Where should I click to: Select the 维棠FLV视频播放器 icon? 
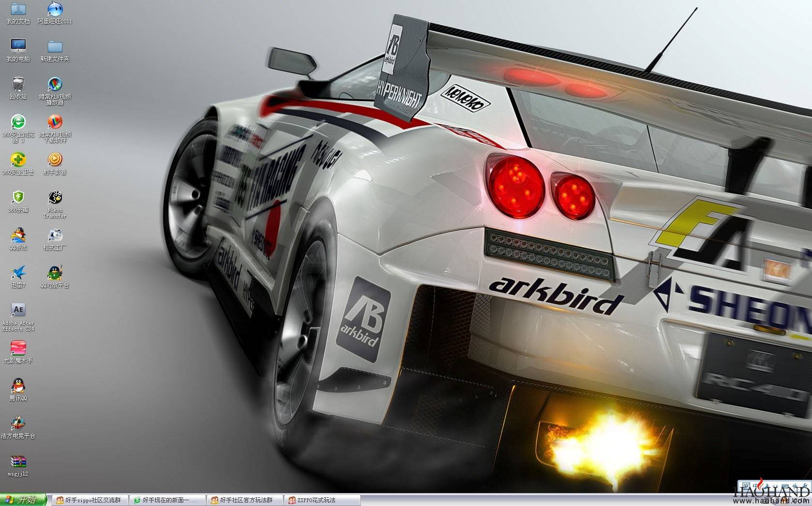[55, 91]
